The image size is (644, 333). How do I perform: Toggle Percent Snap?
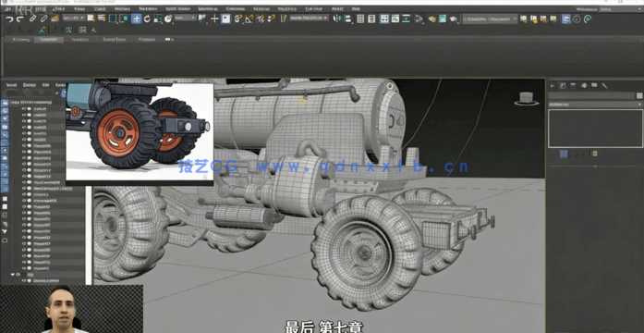pyautogui.click(x=260, y=18)
